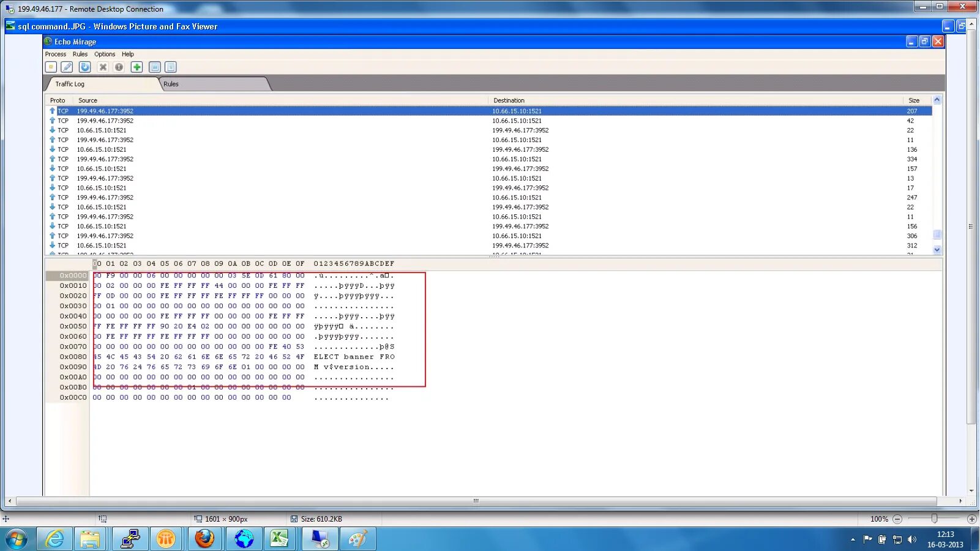Image resolution: width=980 pixels, height=551 pixels.
Task: Click the last blue document icon in toolbar
Action: pyautogui.click(x=171, y=67)
